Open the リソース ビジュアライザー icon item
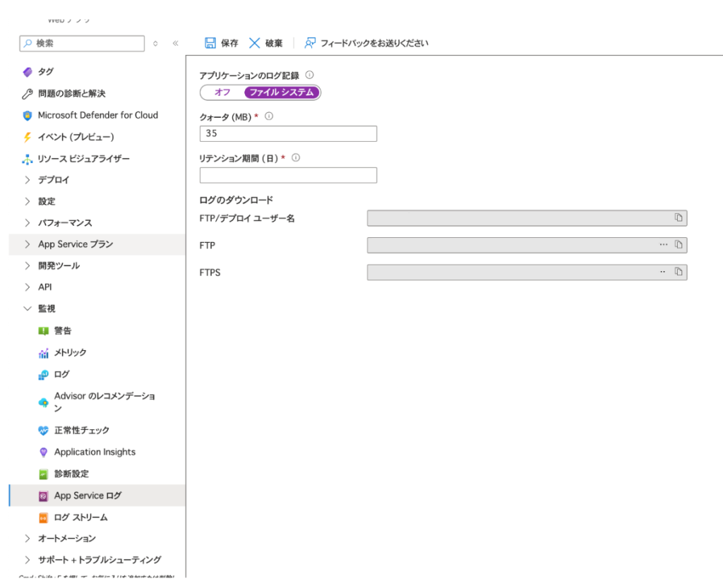 point(28,159)
